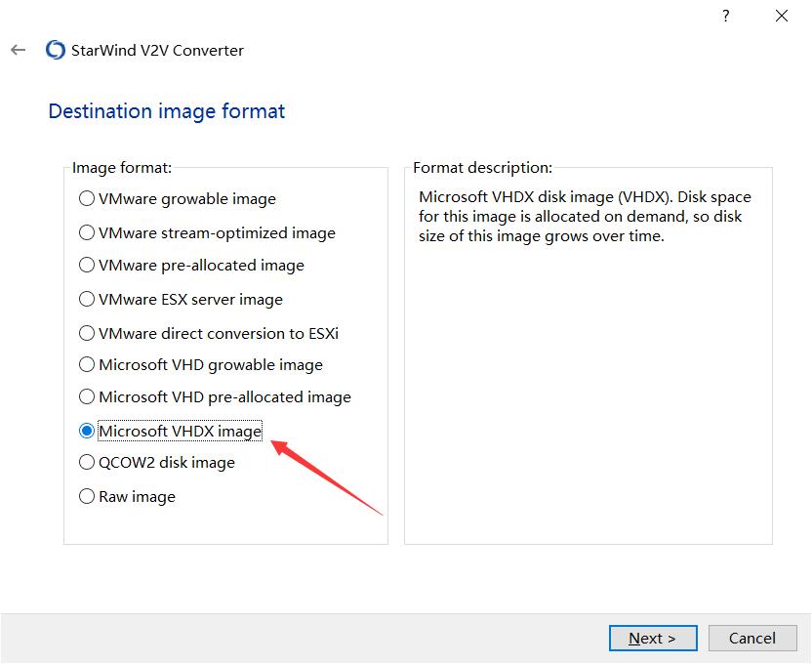Pick VMware ESX server image
Screen dimensions: 812x664
click(87, 300)
